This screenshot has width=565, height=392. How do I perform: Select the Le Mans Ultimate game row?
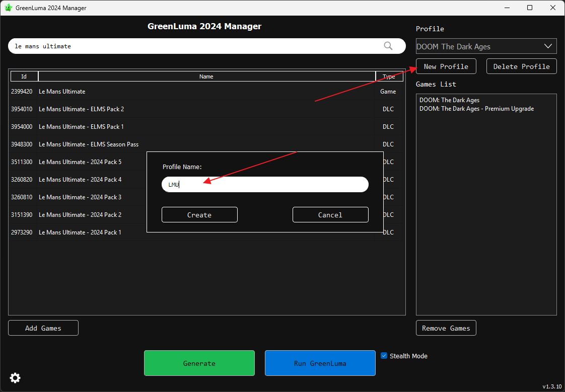[62, 92]
